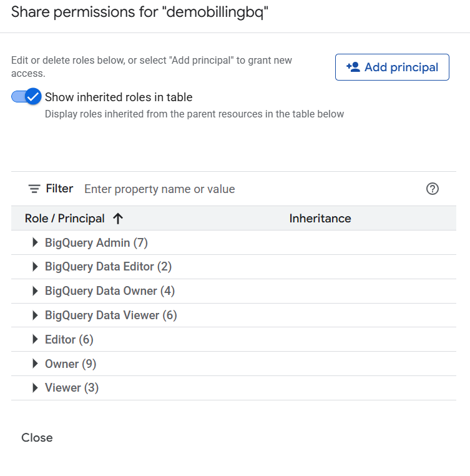
Task: Click the Filter label text
Action: [59, 189]
